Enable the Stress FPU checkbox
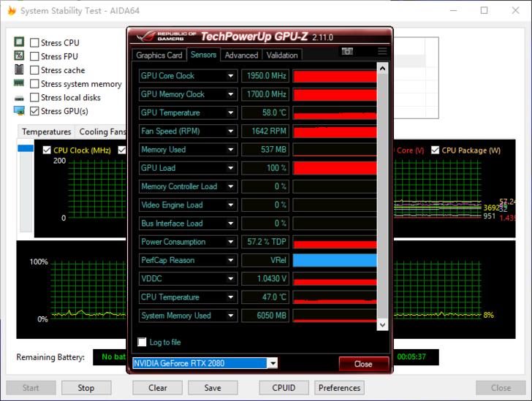 coord(34,56)
